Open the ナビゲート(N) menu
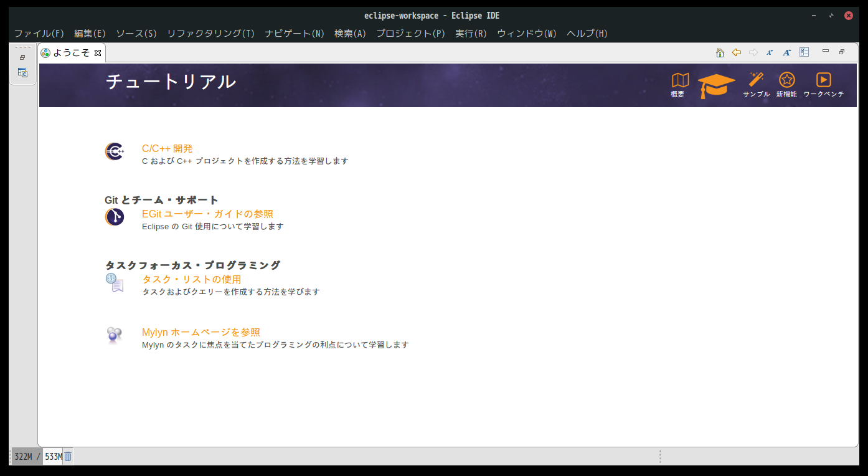 295,34
